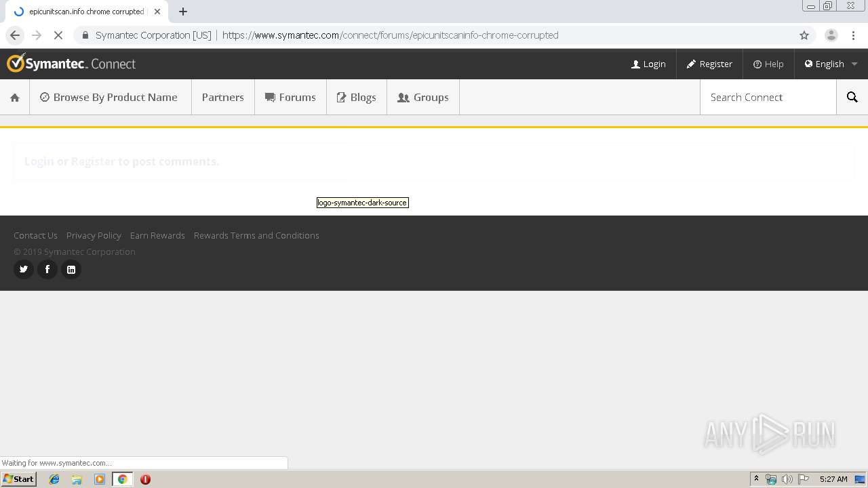Viewport: 868px width, 488px height.
Task: Open the Blogs menu item
Action: (x=356, y=97)
